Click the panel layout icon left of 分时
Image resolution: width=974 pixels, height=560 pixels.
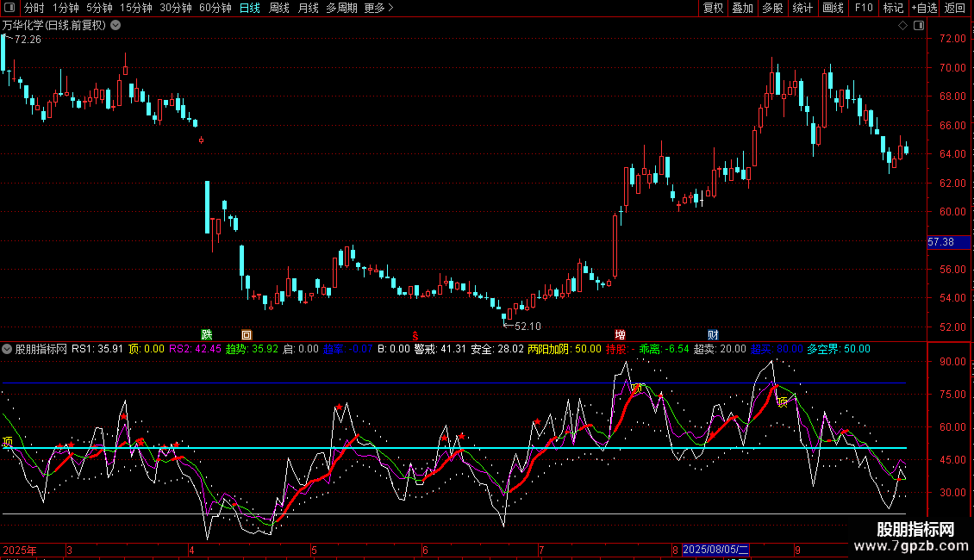(x=9, y=8)
